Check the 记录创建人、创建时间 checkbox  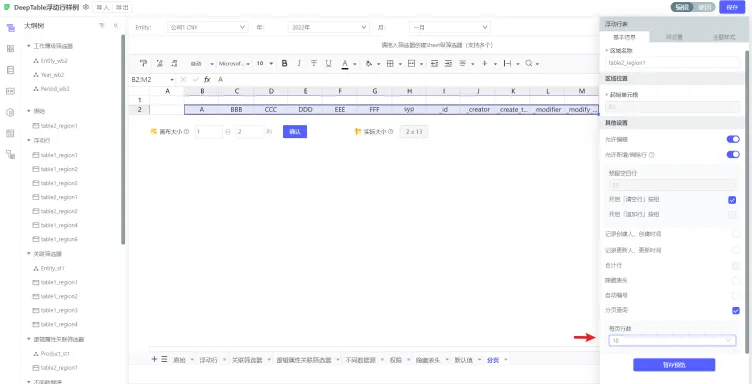pyautogui.click(x=736, y=234)
